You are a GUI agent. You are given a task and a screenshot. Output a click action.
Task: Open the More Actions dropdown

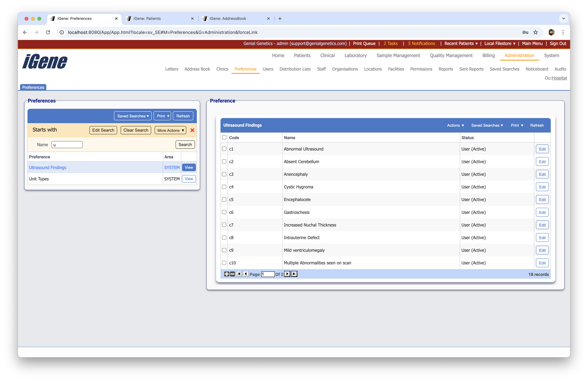170,130
